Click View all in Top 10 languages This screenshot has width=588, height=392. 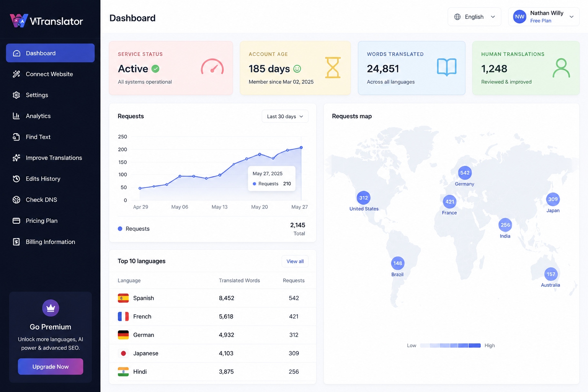[295, 261]
